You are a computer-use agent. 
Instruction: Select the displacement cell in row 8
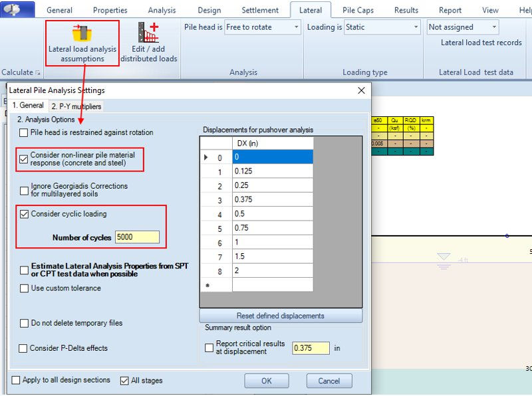[273, 271]
